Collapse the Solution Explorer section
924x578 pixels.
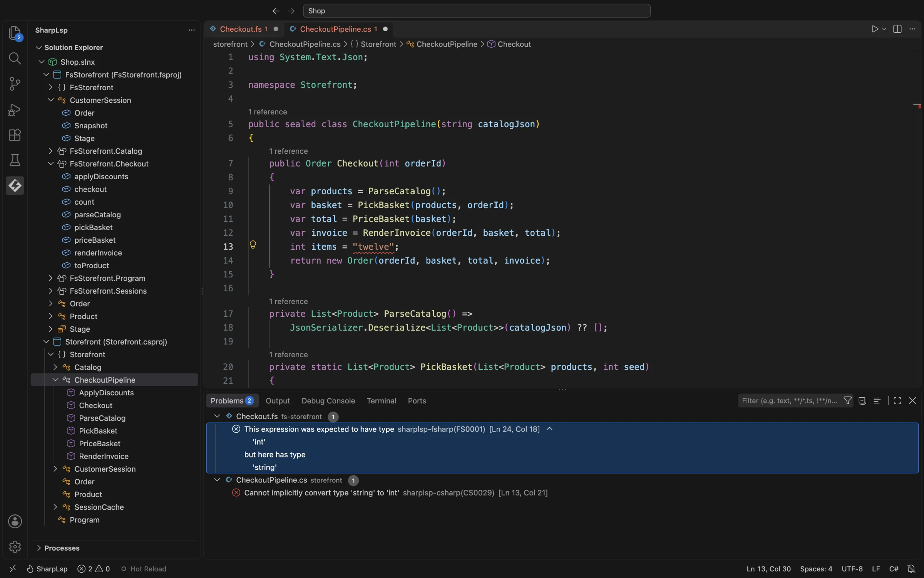tap(38, 47)
